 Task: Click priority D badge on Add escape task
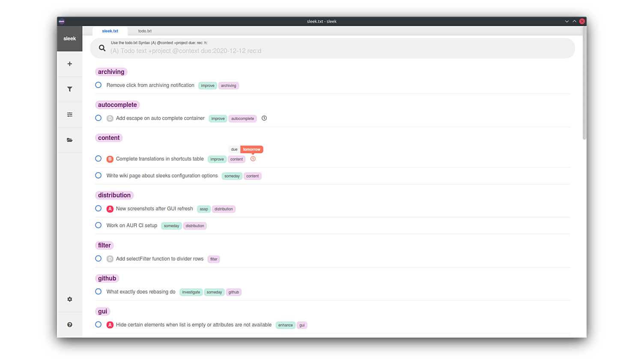(x=110, y=119)
